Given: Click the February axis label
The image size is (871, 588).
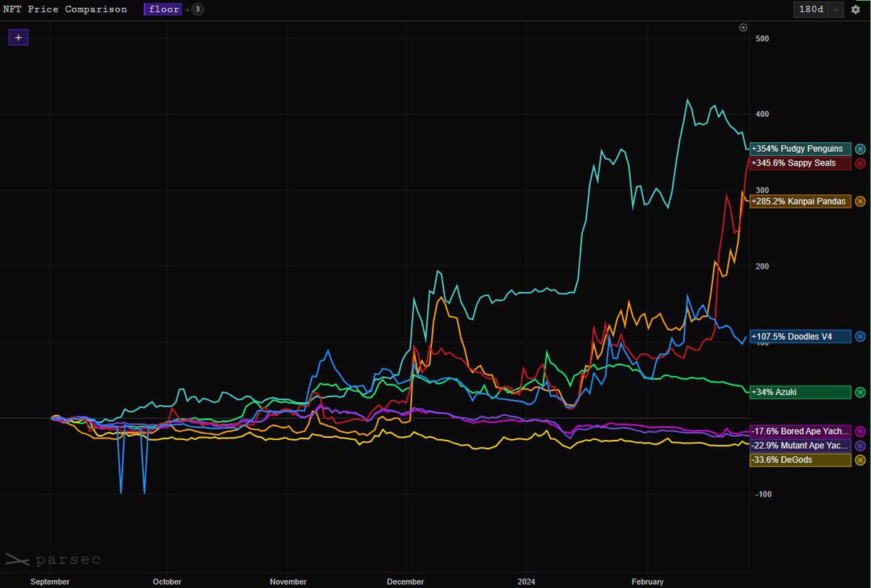Looking at the screenshot, I should 647,581.
